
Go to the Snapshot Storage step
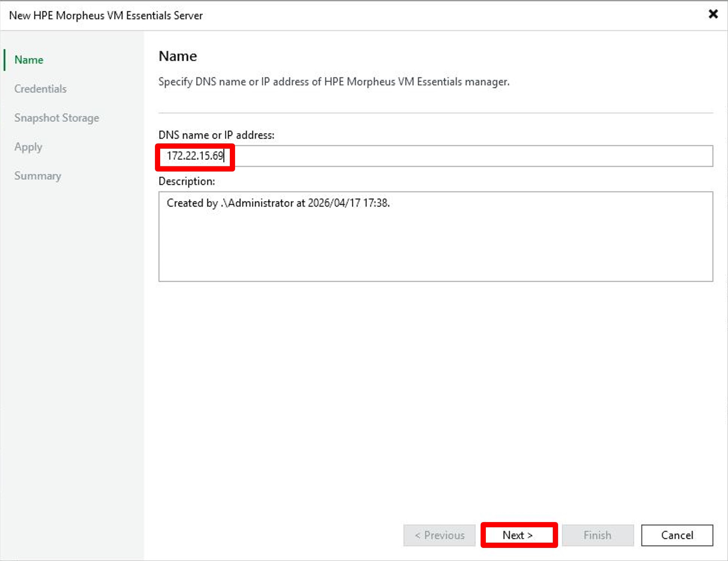click(x=57, y=118)
